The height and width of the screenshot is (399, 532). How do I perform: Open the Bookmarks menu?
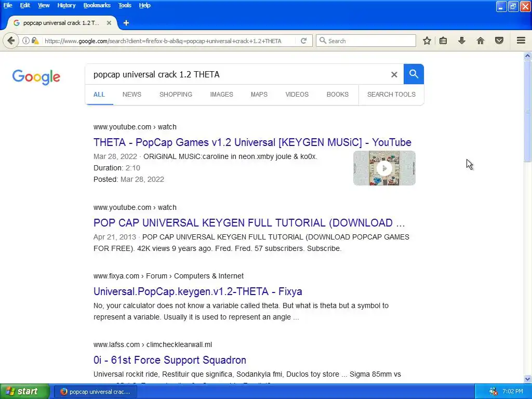pos(97,5)
